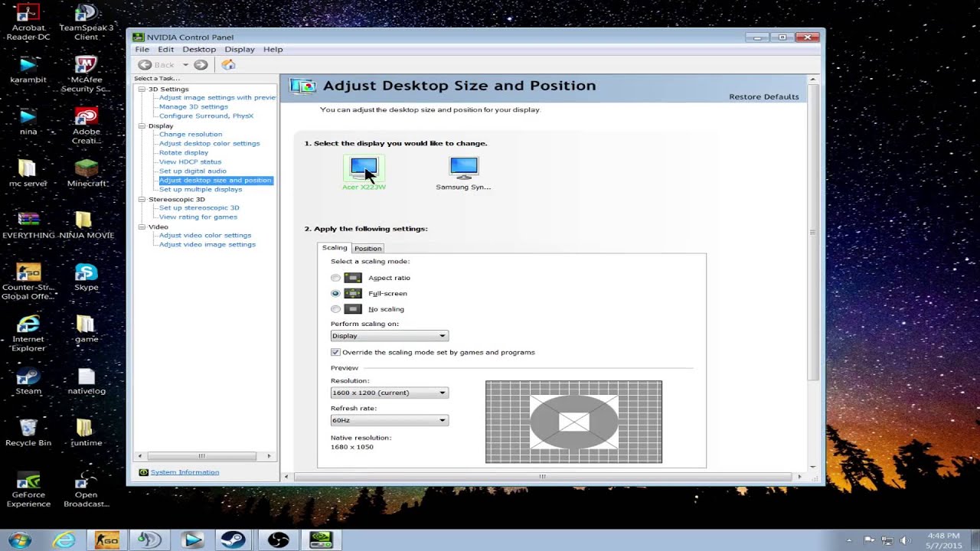Open the Help menu
This screenshot has width=980, height=551.
(x=273, y=49)
